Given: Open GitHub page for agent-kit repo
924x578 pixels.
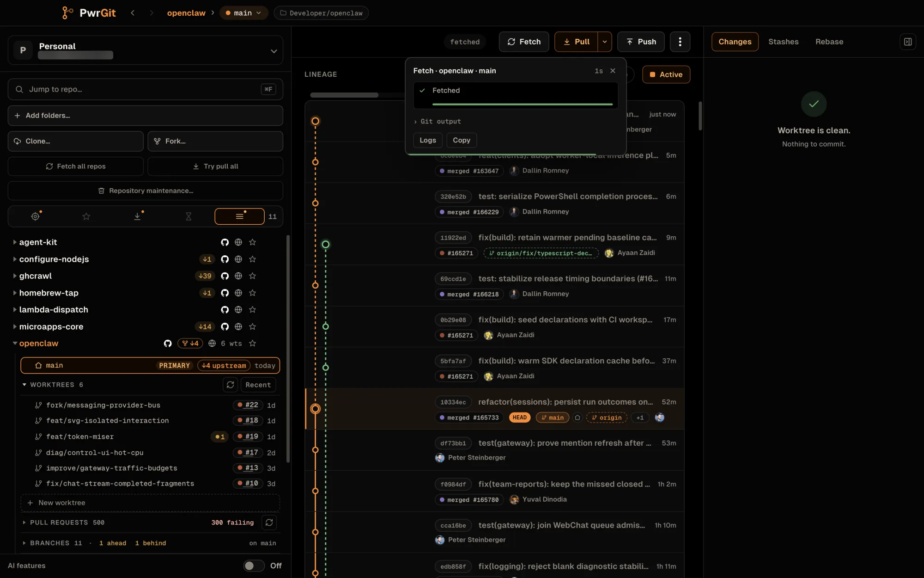Looking at the screenshot, I should [x=225, y=242].
